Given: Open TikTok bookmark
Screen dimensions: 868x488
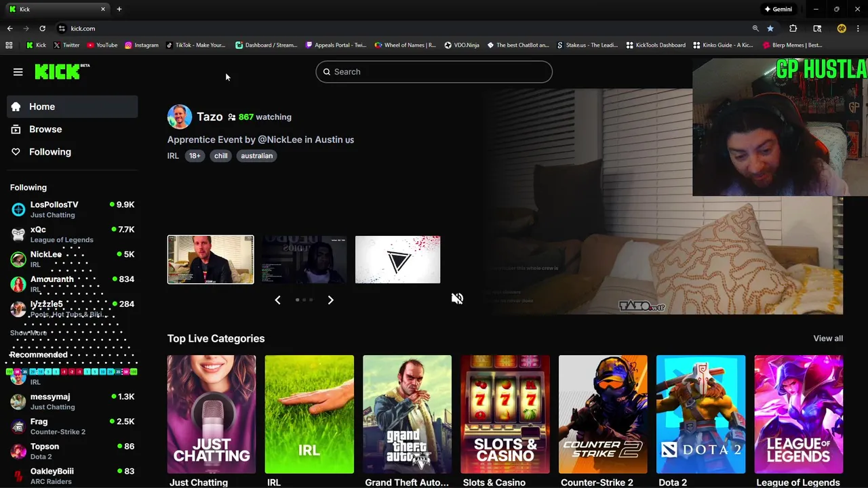Looking at the screenshot, I should coord(196,45).
